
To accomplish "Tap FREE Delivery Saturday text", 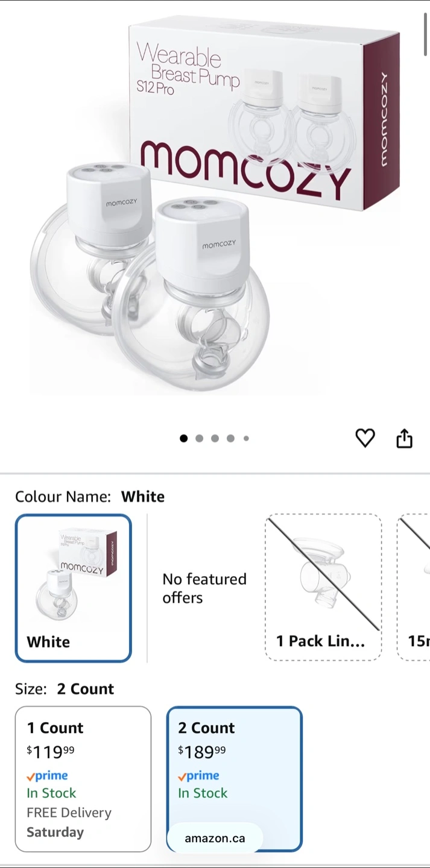I will [69, 822].
